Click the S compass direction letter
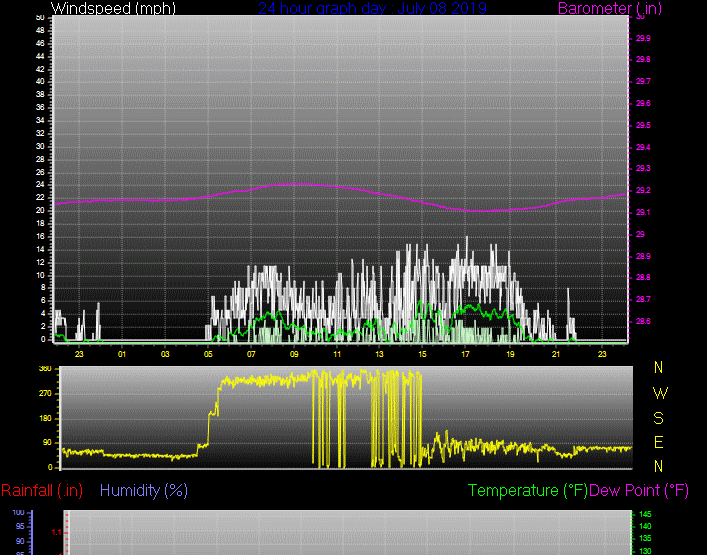This screenshot has height=555, width=707. click(x=658, y=417)
